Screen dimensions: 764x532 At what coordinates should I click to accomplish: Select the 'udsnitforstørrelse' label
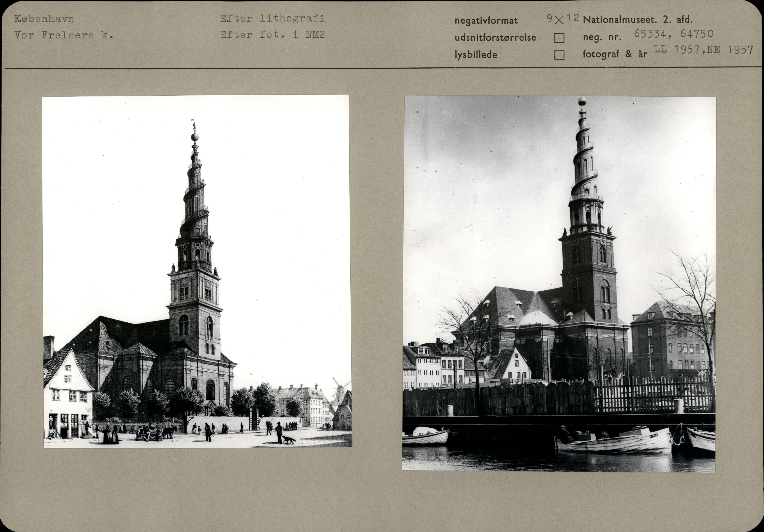(x=495, y=38)
